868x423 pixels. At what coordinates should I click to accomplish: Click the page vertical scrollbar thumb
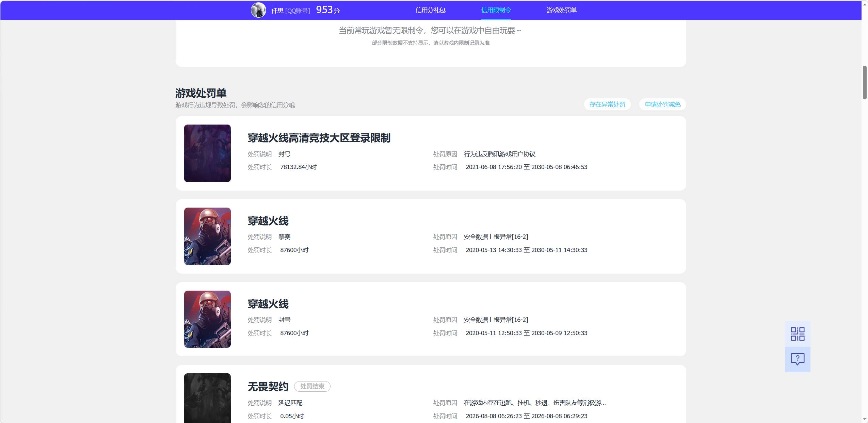(x=865, y=83)
